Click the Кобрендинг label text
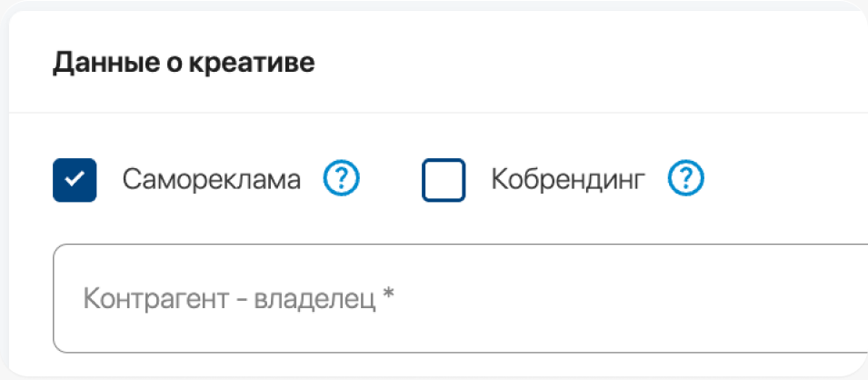The image size is (868, 380). point(568,180)
